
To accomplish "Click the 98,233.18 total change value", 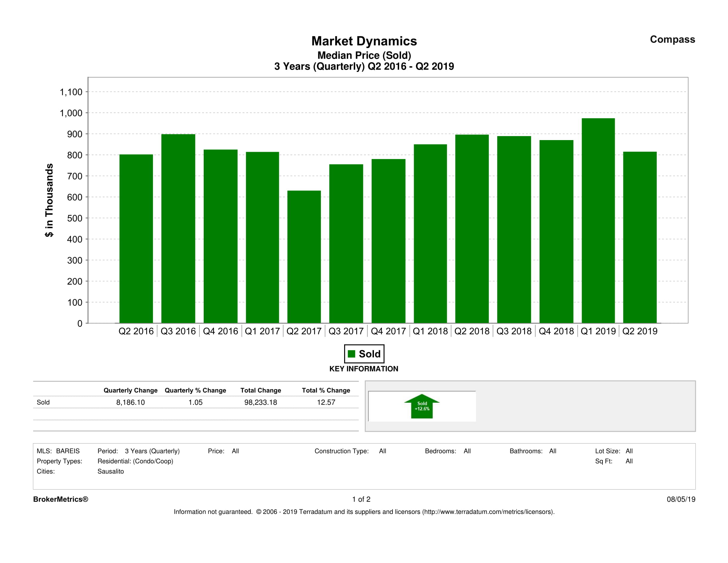I will coord(260,402).
